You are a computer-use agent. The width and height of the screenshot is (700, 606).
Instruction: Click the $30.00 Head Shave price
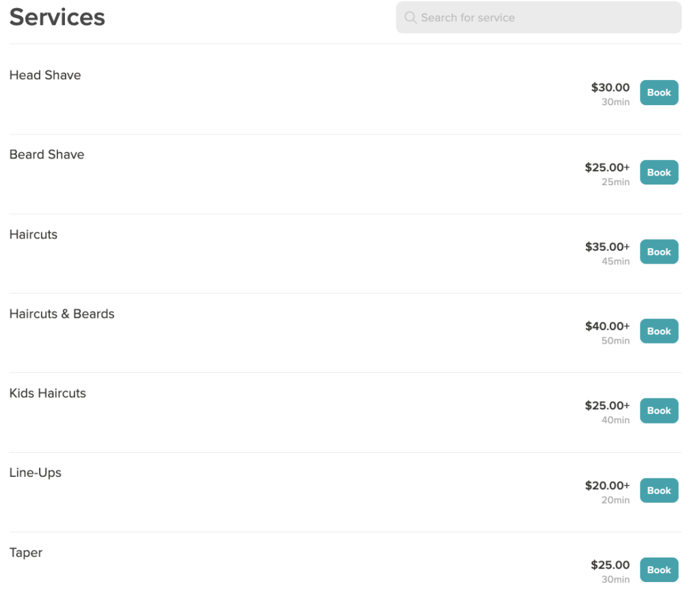pos(610,87)
